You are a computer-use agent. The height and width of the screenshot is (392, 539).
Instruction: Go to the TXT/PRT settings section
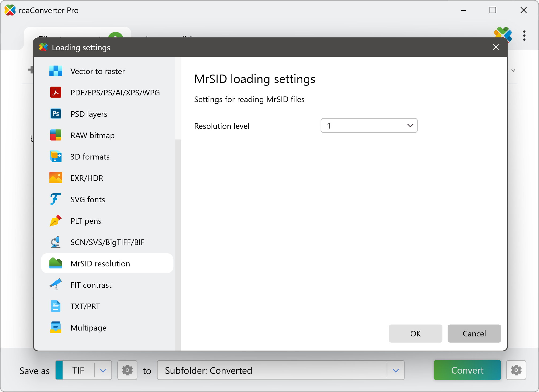point(85,306)
